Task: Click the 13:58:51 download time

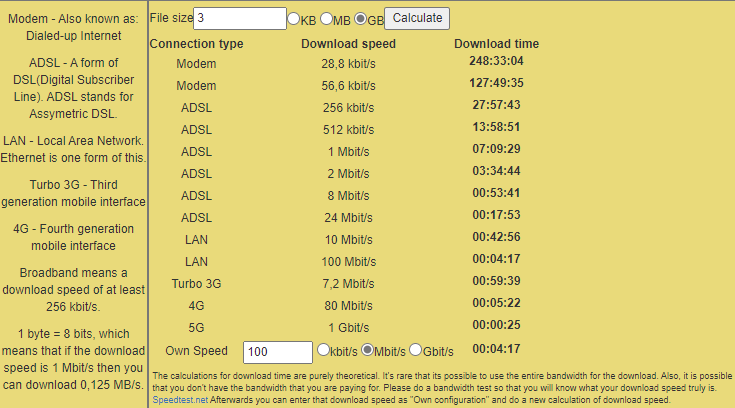Action: coord(496,127)
